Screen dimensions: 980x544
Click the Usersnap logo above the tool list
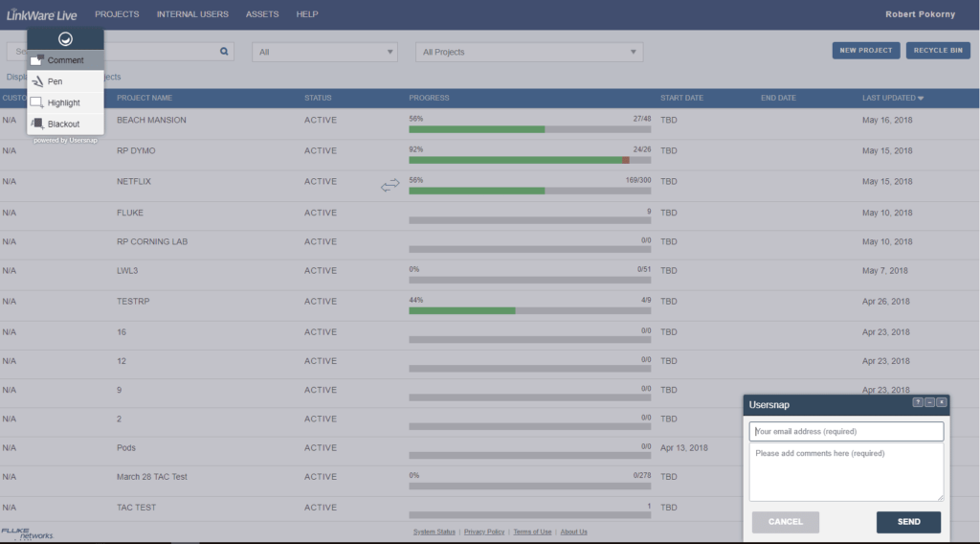65,39
